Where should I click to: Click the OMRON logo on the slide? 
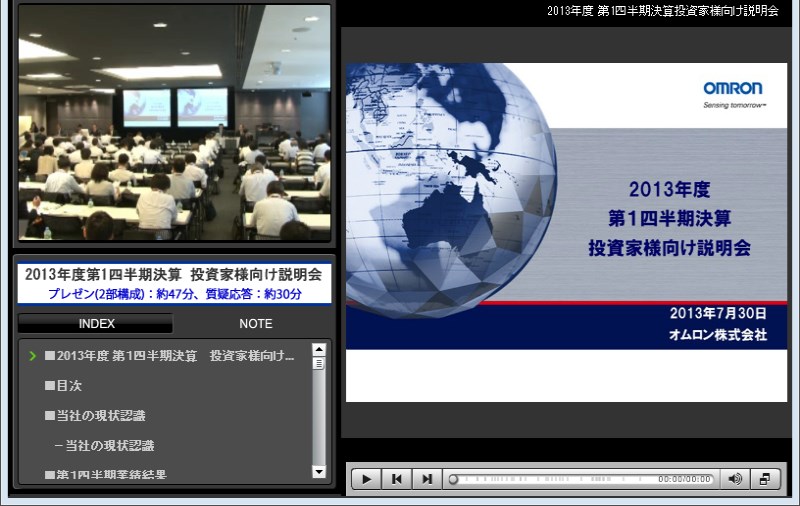[x=733, y=89]
